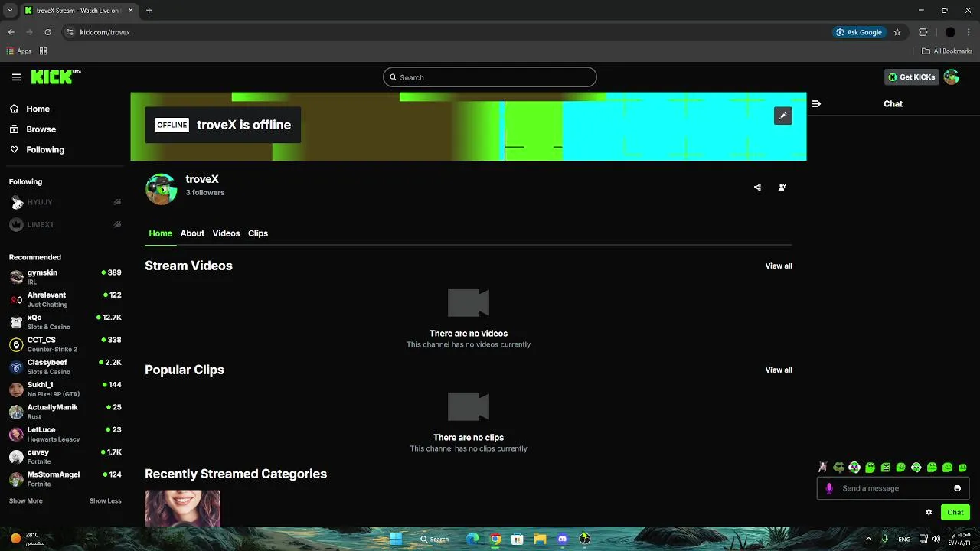Open recommended channel xQc
Screen dimensions: 980x551
tap(65, 322)
